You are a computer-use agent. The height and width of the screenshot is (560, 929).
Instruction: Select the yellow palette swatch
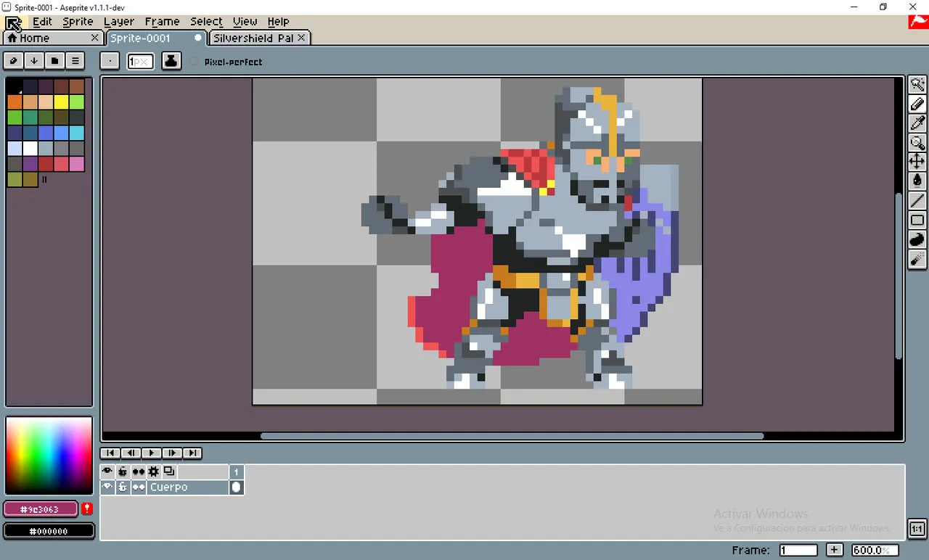click(x=61, y=102)
